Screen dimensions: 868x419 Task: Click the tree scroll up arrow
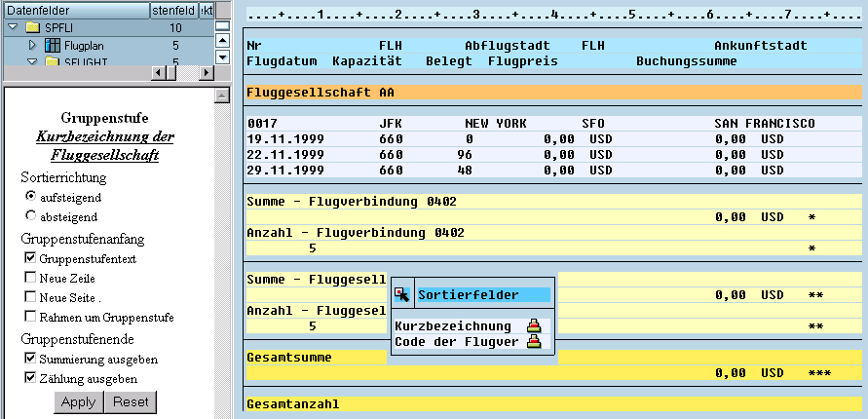(222, 40)
